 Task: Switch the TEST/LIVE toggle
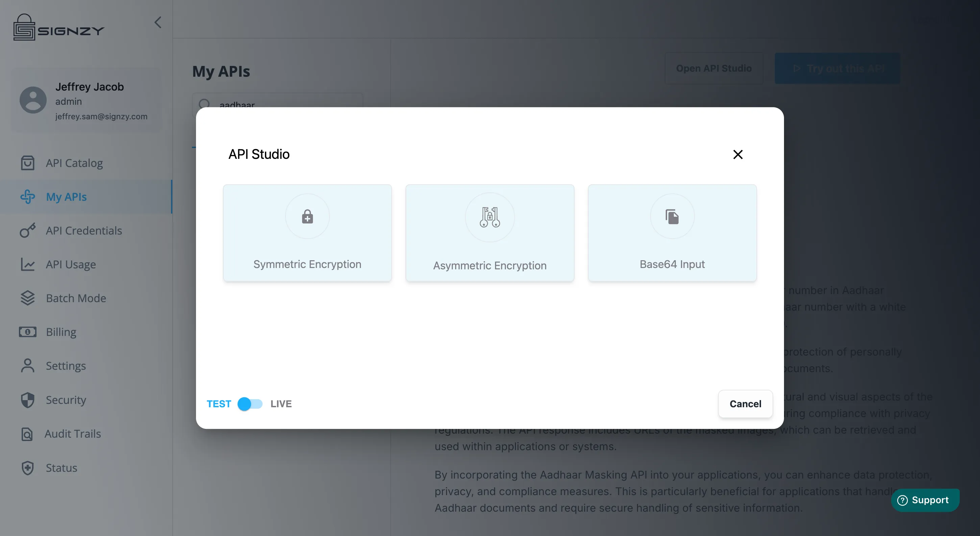pos(250,404)
